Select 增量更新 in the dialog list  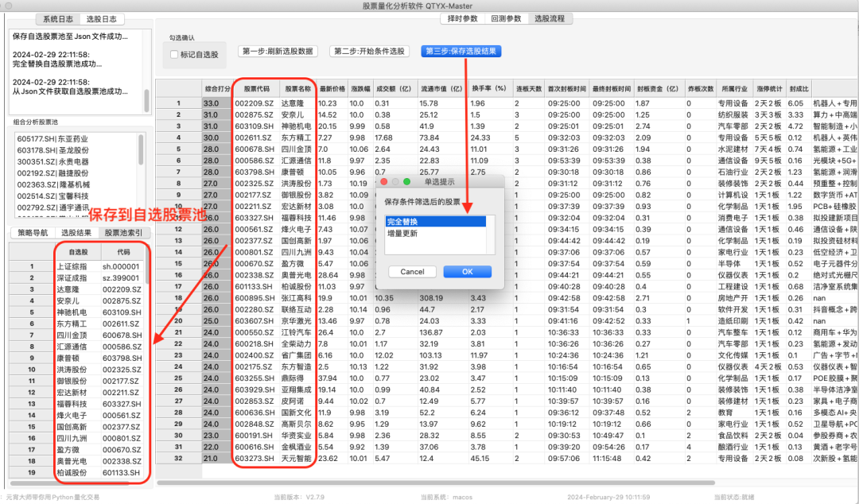436,234
